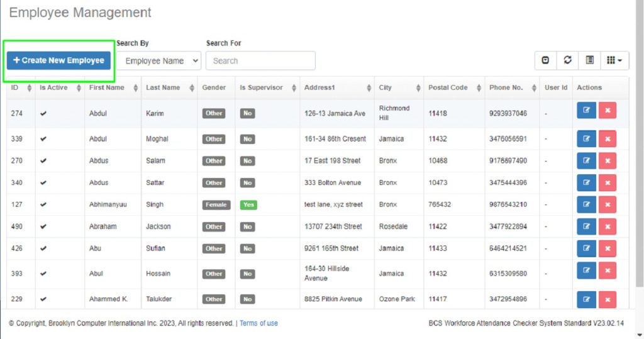The width and height of the screenshot is (644, 339).
Task: Delete employee Abdul Moghal
Action: (608, 139)
